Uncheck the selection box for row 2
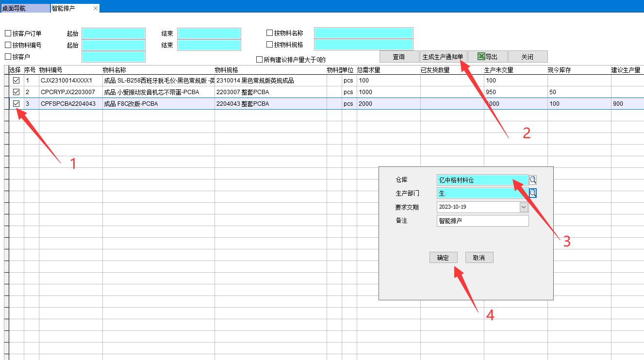 click(16, 92)
